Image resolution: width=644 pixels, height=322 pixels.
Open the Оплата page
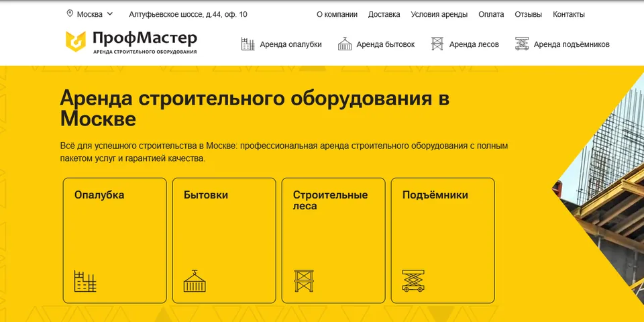pos(491,14)
